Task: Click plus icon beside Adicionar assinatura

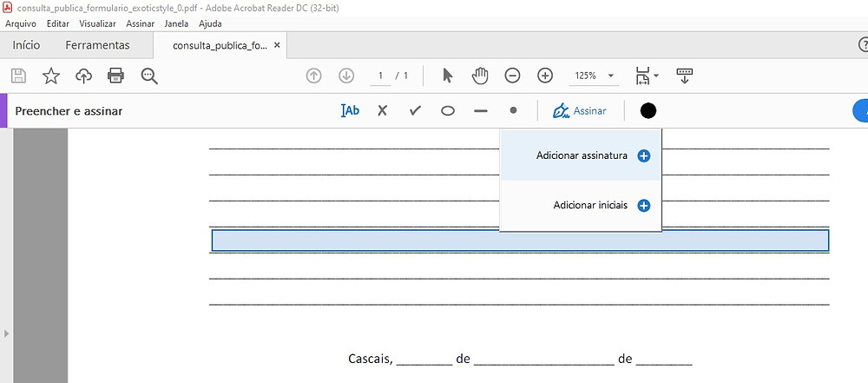Action: [x=643, y=155]
